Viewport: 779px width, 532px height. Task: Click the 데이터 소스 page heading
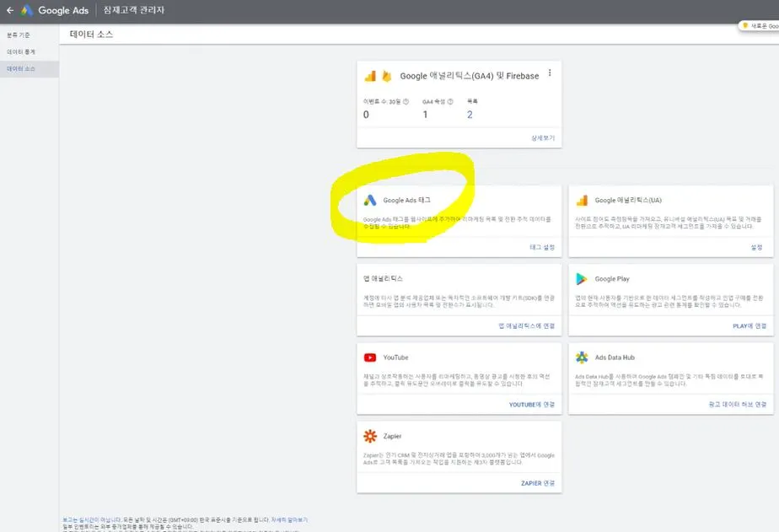[91, 35]
